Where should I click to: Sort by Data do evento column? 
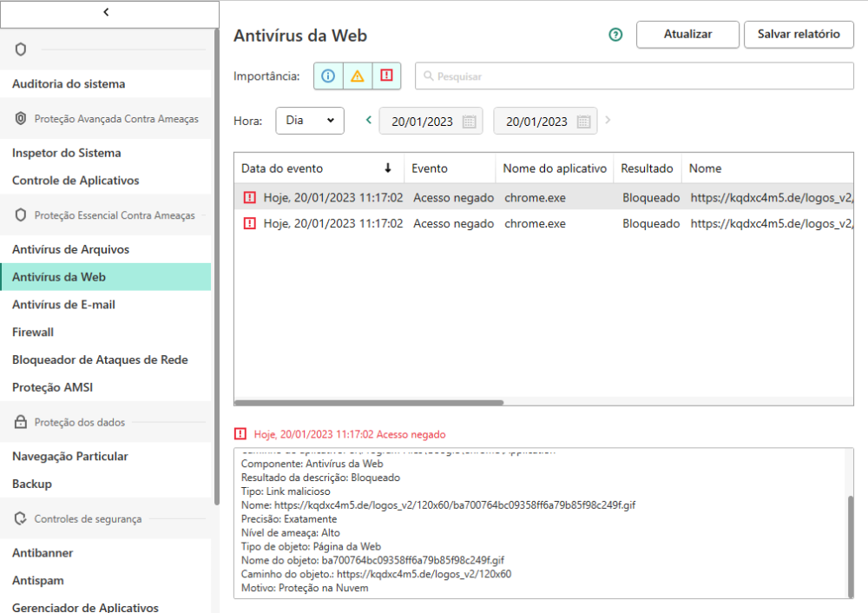coord(319,168)
